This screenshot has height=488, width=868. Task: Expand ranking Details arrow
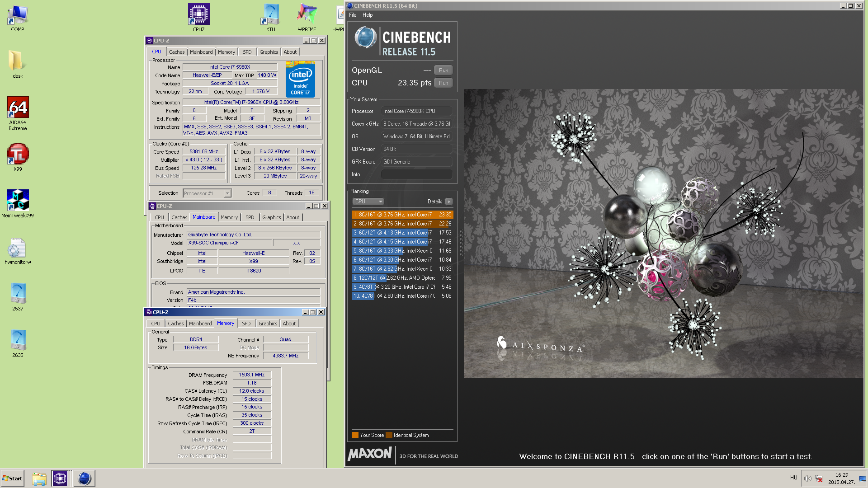(x=448, y=202)
